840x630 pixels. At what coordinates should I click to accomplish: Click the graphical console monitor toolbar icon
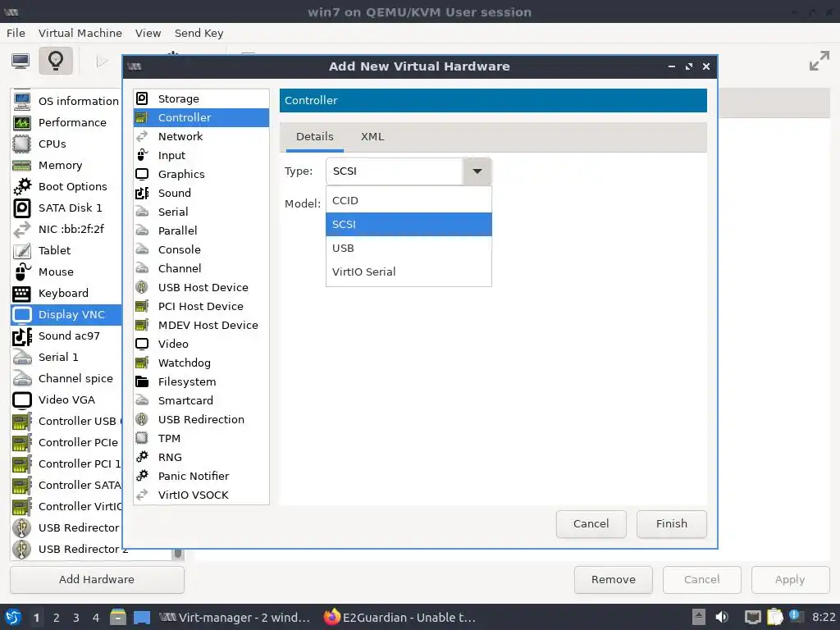(21, 61)
